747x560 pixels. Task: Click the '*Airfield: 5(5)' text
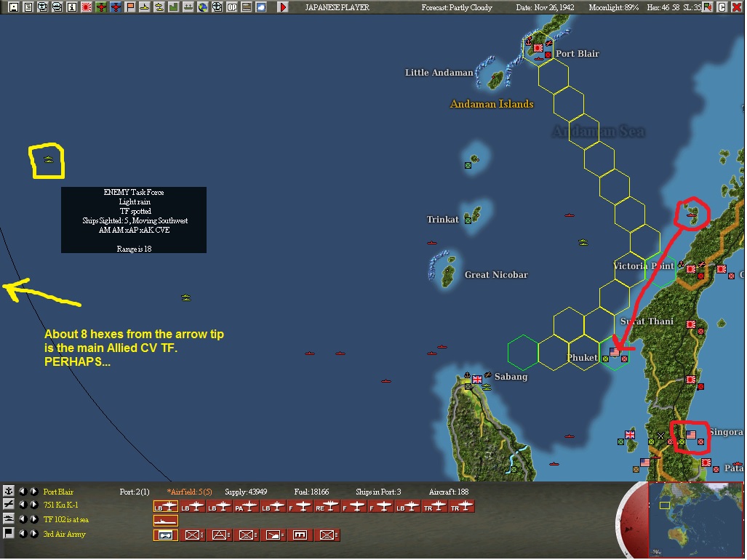[x=190, y=492]
